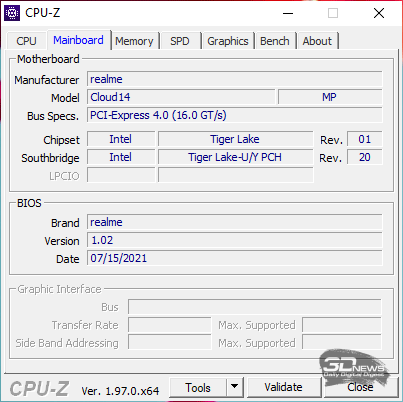
Task: Select the Mainboard tab
Action: tap(79, 40)
